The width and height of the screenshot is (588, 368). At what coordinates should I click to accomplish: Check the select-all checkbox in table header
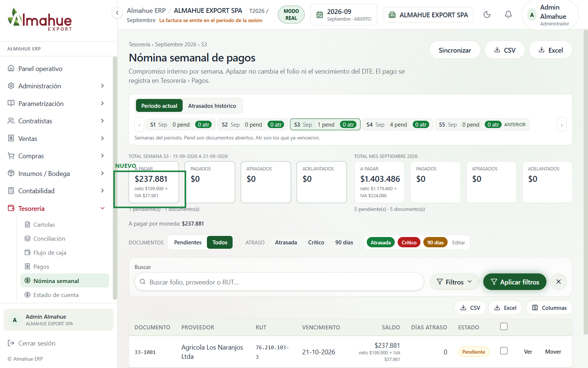pyautogui.click(x=504, y=326)
